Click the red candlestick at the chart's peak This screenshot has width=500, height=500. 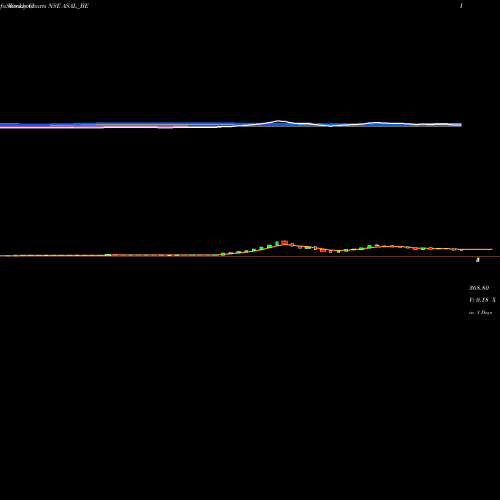(284, 242)
